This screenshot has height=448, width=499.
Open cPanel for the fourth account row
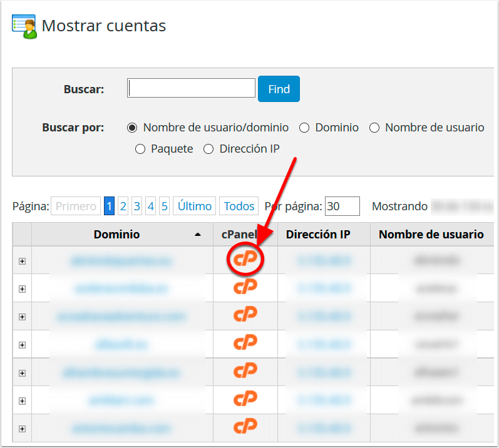[x=245, y=342]
